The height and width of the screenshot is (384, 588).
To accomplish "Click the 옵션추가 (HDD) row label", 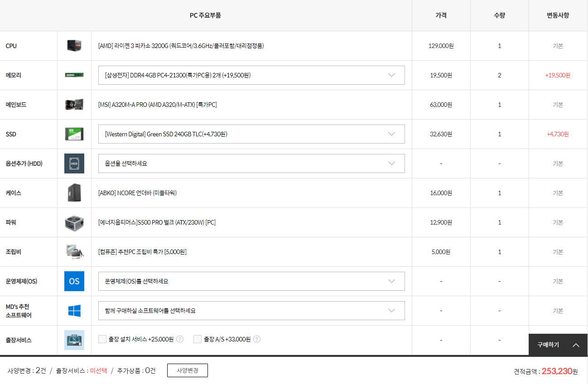I will [24, 163].
